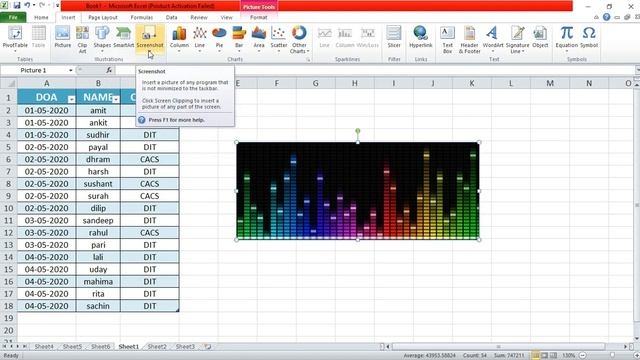The width and height of the screenshot is (640, 360).
Task: Insert a Win/Loss sparkline
Action: pyautogui.click(x=367, y=38)
